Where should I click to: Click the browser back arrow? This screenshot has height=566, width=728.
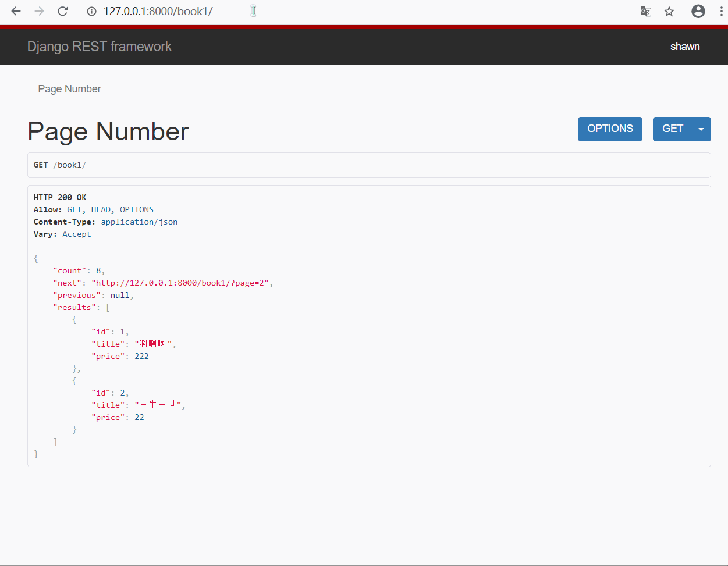coord(16,11)
